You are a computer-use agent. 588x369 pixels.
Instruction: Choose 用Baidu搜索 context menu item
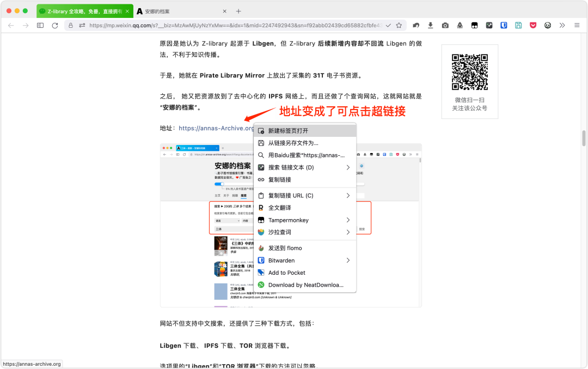pos(305,155)
